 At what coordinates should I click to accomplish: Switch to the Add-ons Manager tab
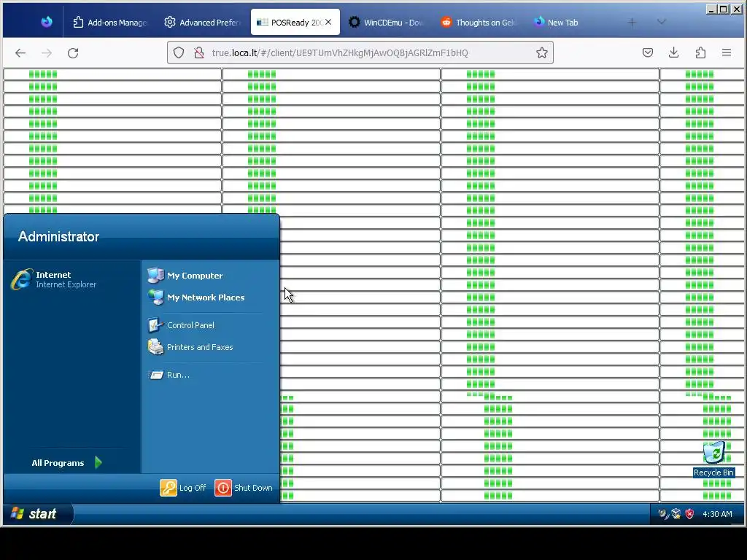tap(111, 23)
